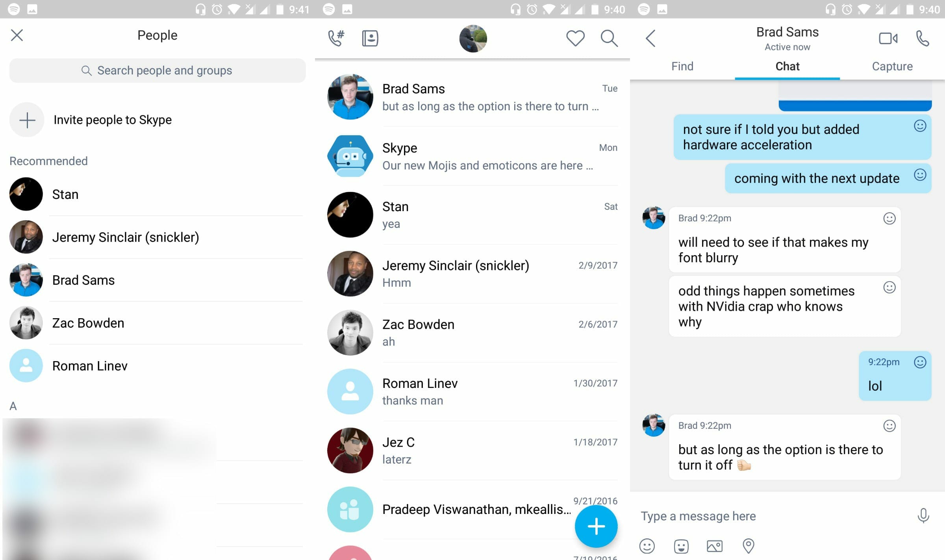
Task: Select Brad Sams from People list
Action: point(83,280)
